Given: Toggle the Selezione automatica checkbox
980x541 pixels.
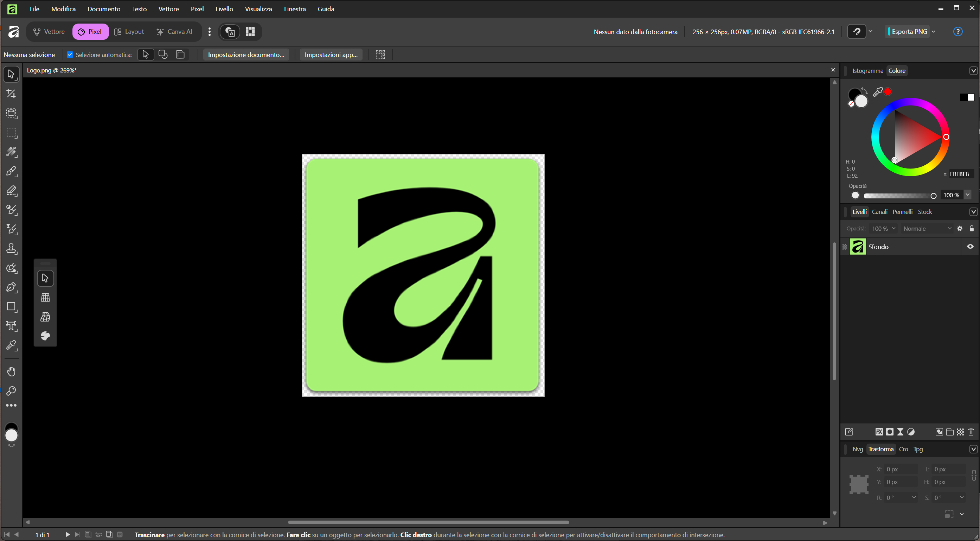Looking at the screenshot, I should 70,55.
